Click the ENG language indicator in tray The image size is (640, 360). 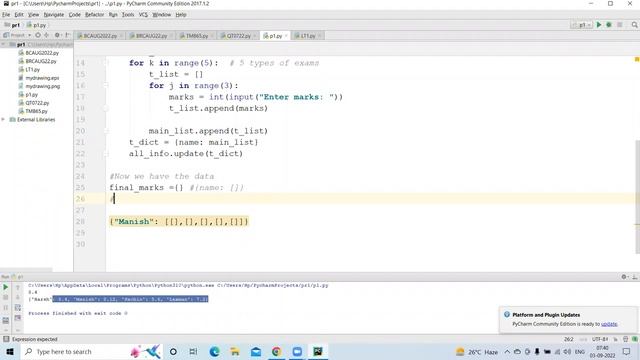tap(580, 351)
